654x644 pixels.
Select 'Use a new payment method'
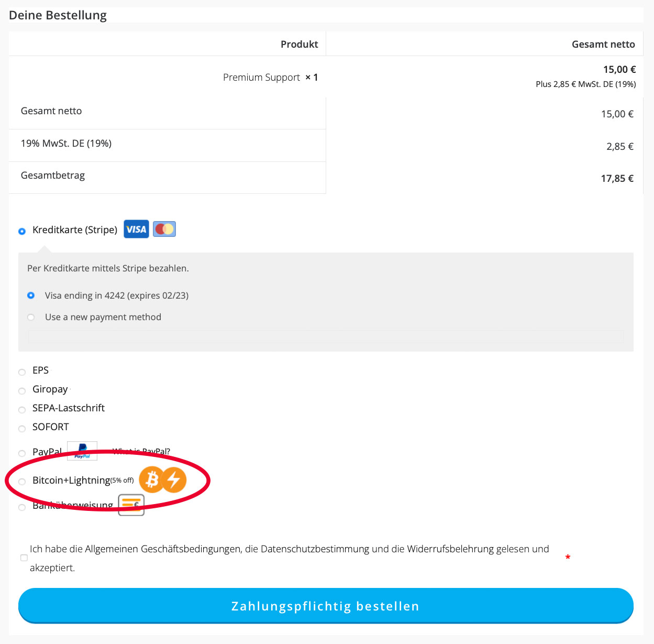31,317
